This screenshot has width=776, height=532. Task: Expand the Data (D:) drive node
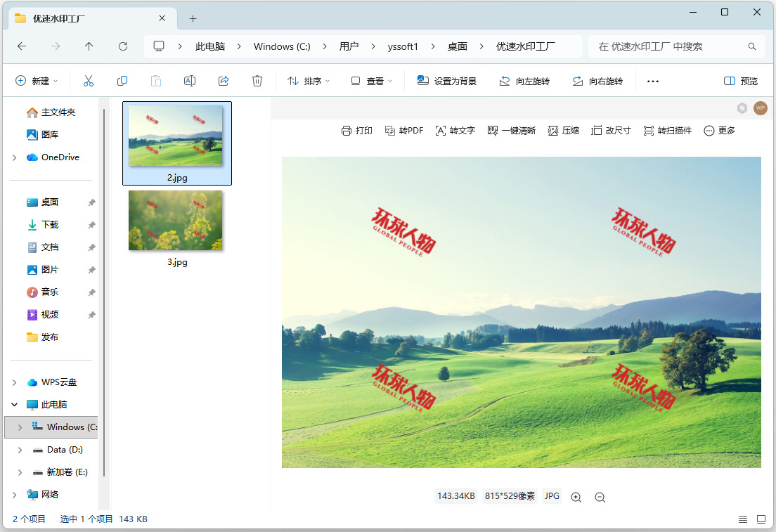click(20, 450)
